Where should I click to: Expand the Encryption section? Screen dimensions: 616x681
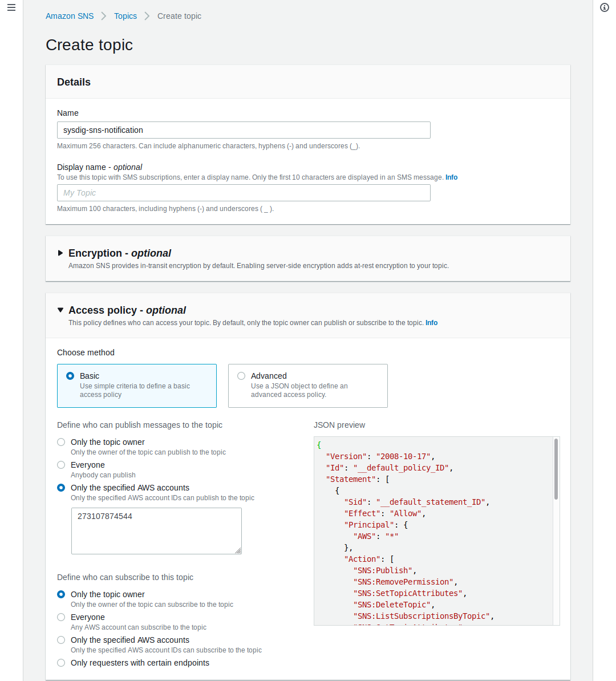click(x=60, y=253)
